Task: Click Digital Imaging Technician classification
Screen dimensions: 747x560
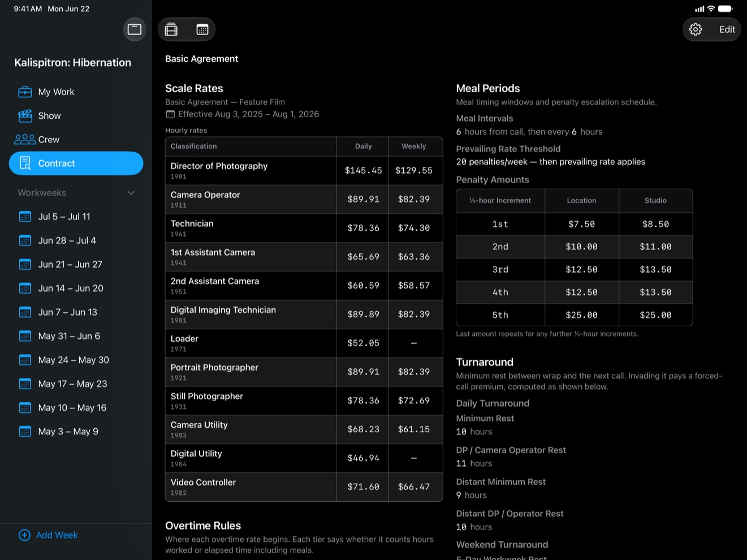Action: coord(223,310)
